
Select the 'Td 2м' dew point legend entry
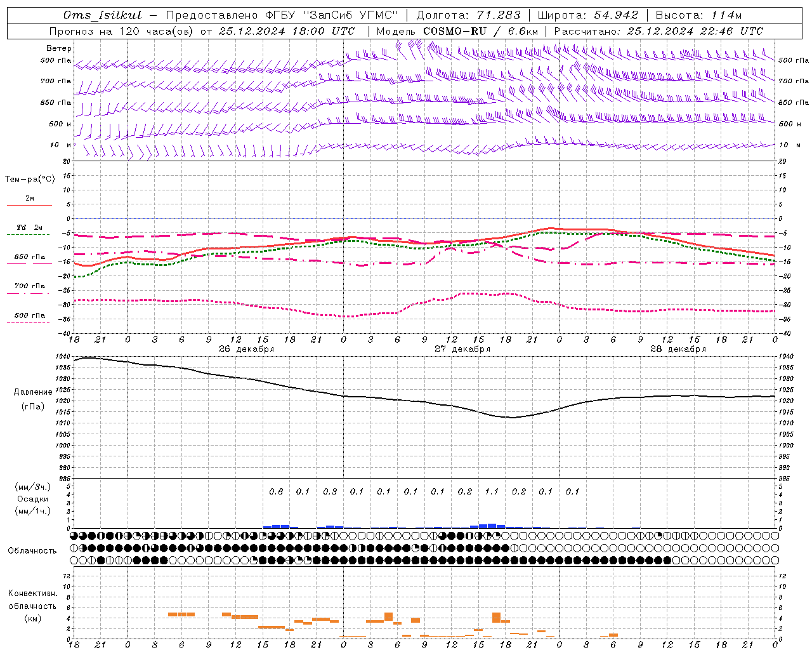coord(30,230)
